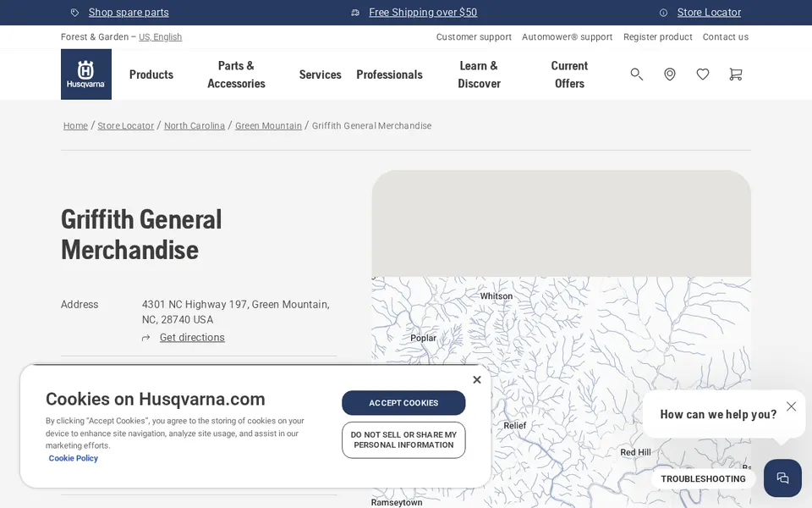Open the Learn & Discover menu
The image size is (812, 508).
[x=479, y=75]
